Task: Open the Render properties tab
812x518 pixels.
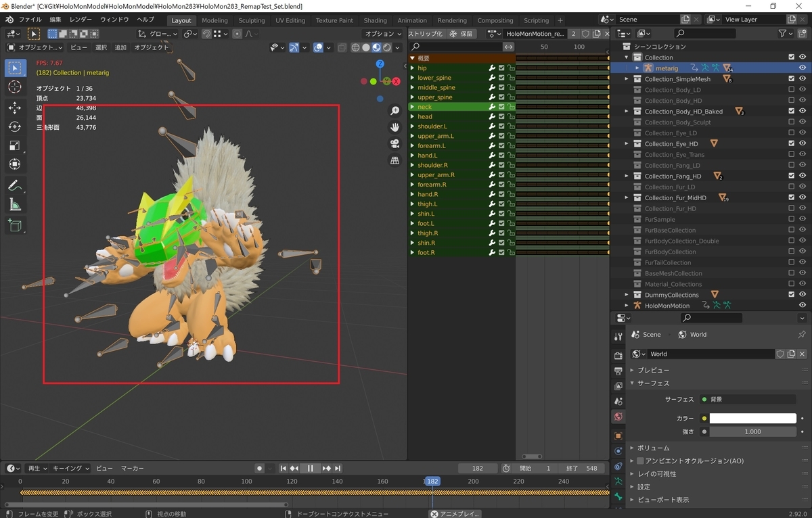Action: 618,356
